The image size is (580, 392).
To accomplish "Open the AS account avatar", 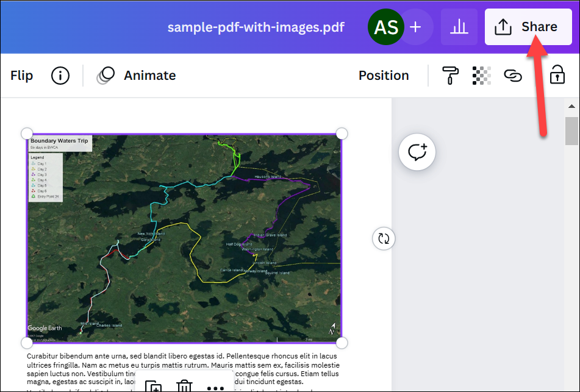I will click(385, 27).
